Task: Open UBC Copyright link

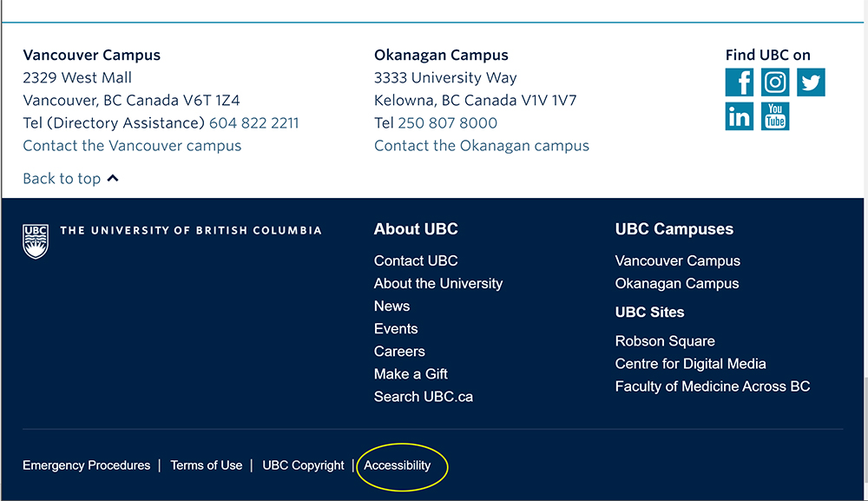Action: 303,465
